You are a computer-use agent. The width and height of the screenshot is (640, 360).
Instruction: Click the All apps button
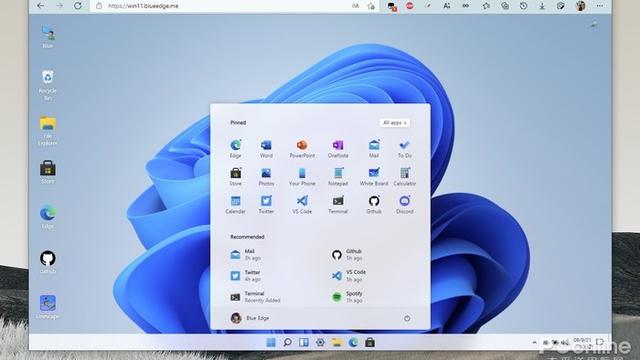(395, 122)
